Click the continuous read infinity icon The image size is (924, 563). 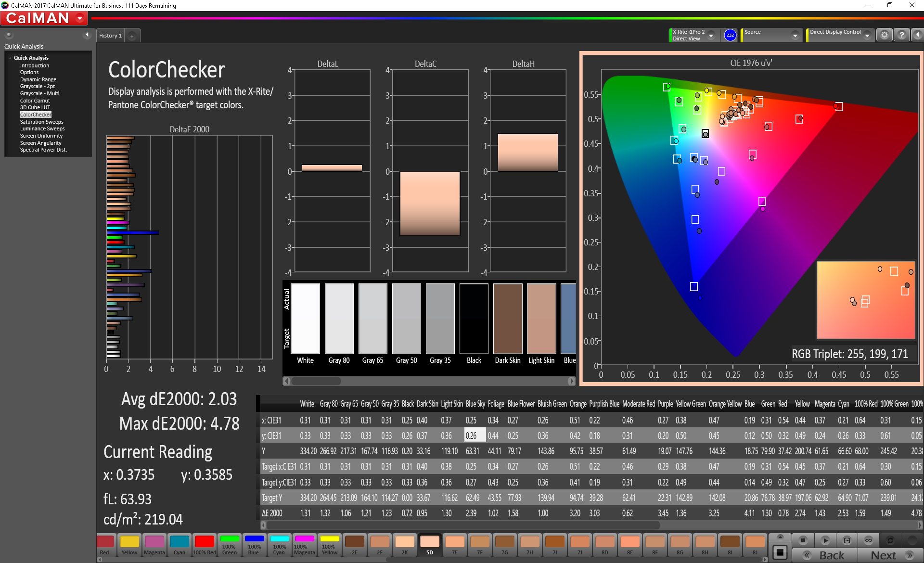click(869, 540)
